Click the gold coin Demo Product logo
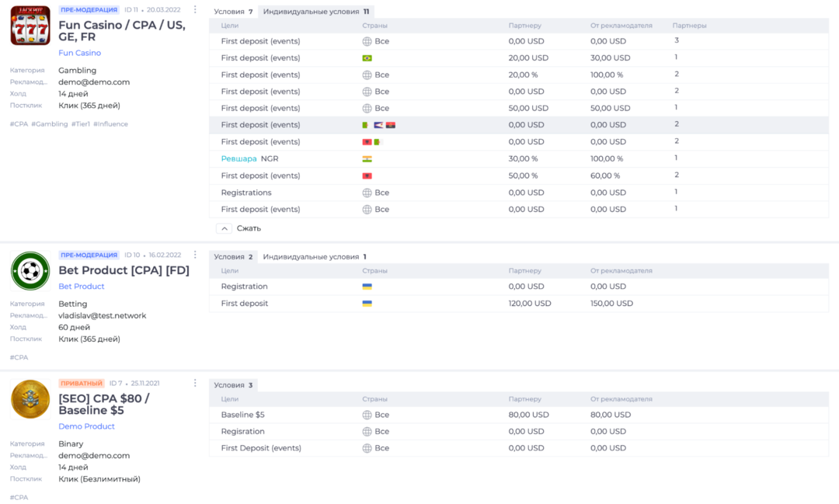This screenshot has width=839, height=504. (x=30, y=399)
